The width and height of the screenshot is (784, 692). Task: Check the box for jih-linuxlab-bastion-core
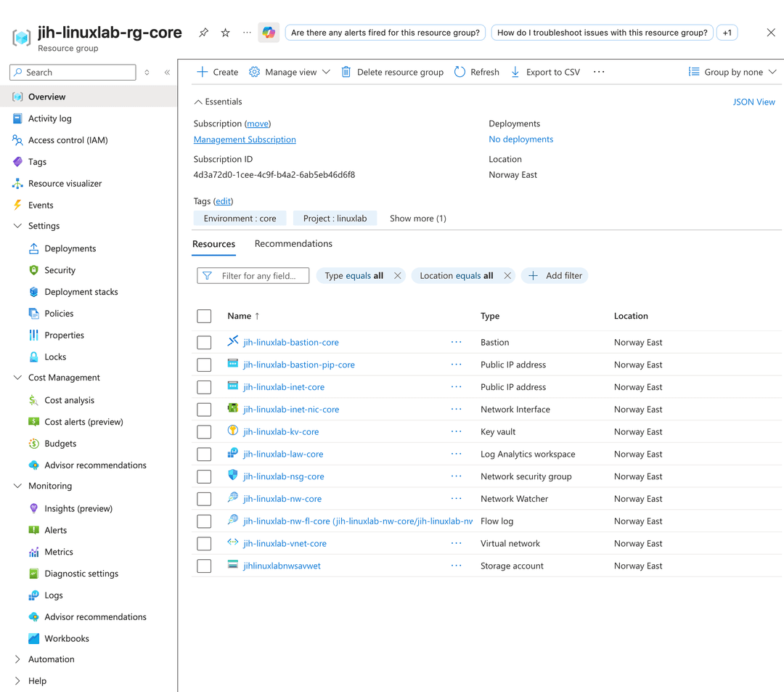click(204, 343)
